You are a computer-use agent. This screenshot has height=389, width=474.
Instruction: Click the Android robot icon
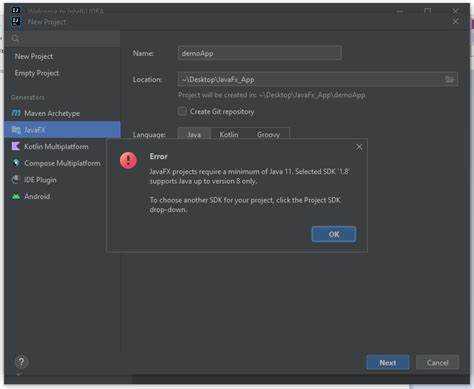tap(16, 196)
